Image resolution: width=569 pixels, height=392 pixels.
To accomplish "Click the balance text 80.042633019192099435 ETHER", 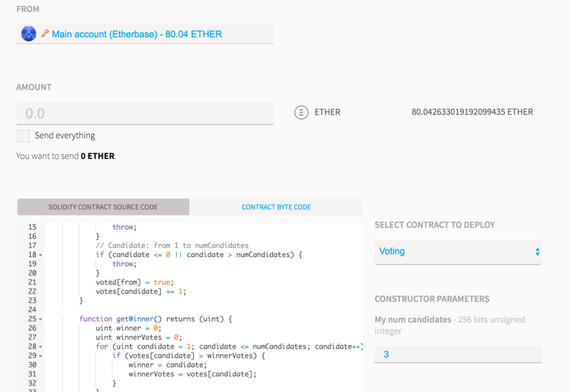I will (472, 112).
